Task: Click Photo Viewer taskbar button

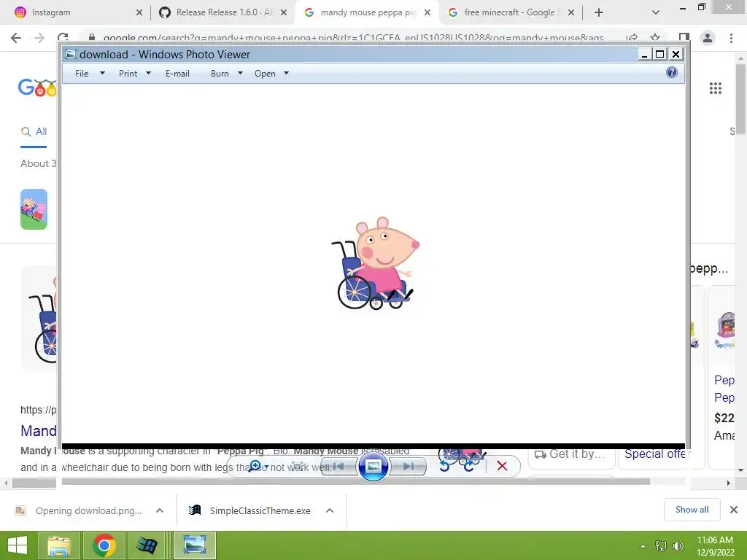Action: (x=194, y=545)
